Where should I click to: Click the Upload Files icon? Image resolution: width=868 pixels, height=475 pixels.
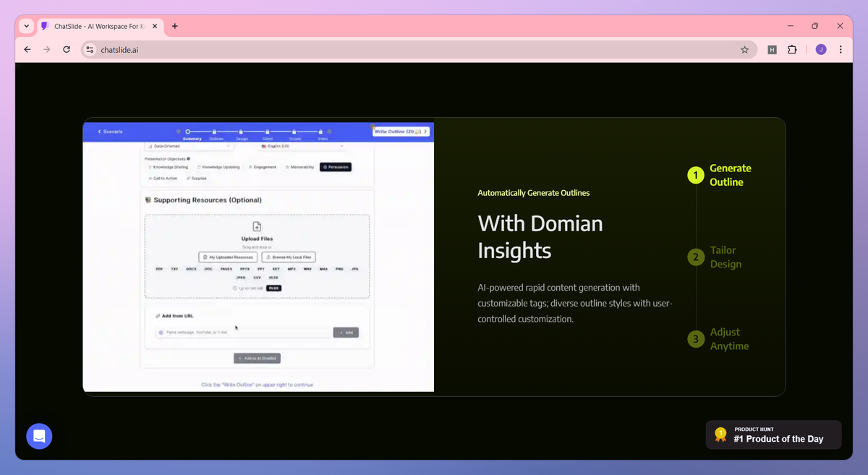pos(257,227)
